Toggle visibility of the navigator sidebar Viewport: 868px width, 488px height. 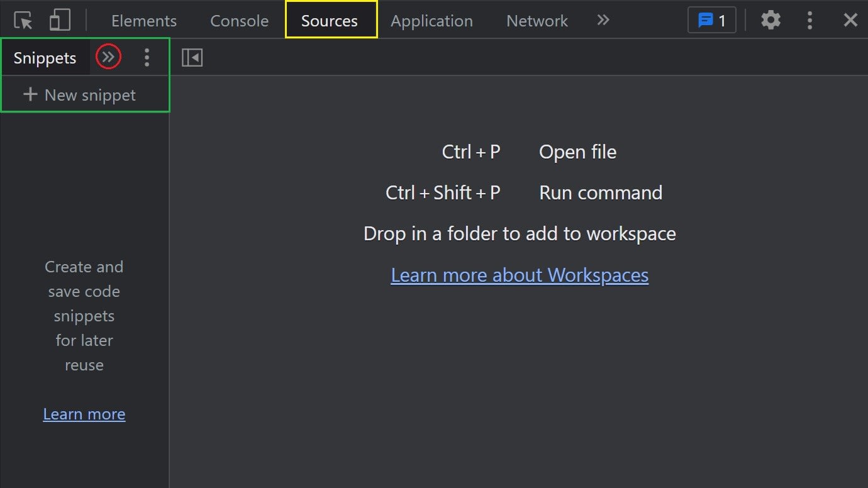192,57
